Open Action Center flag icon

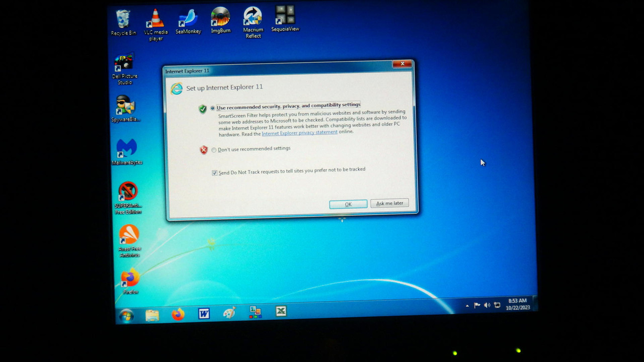coord(477,305)
